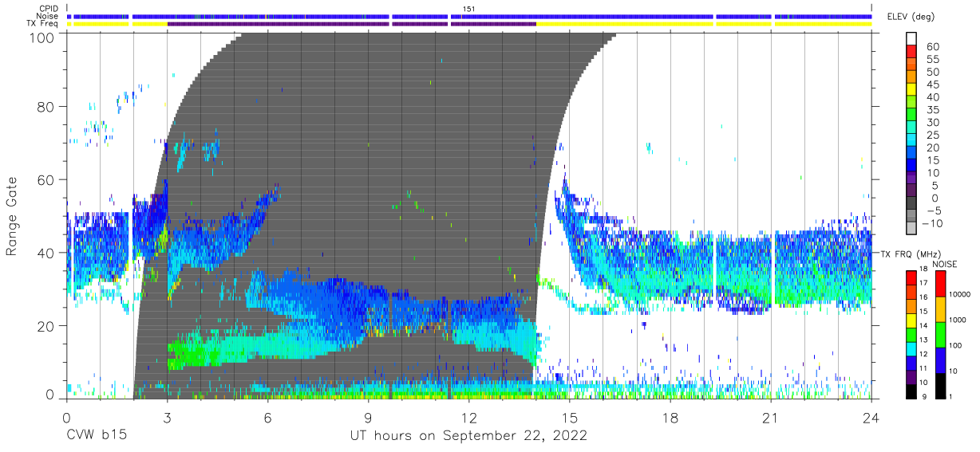Click the CPID value 151
The height and width of the screenshot is (452, 980).
click(469, 9)
